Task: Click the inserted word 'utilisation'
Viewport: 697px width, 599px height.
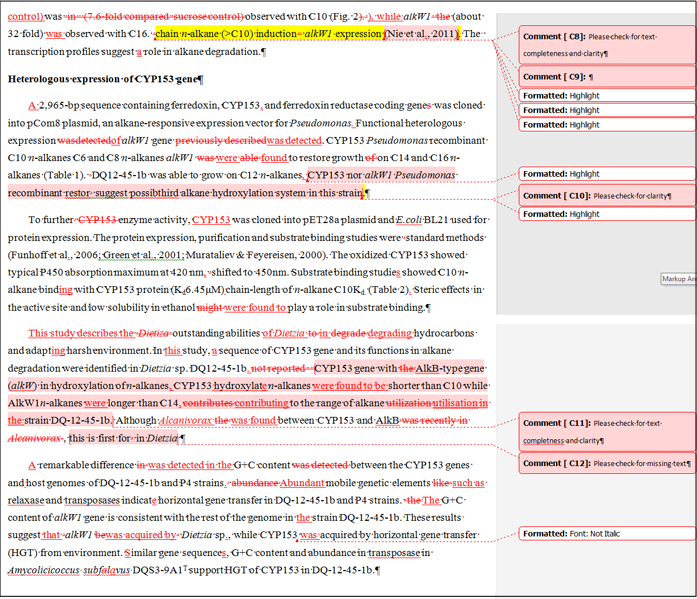Action: [x=455, y=403]
